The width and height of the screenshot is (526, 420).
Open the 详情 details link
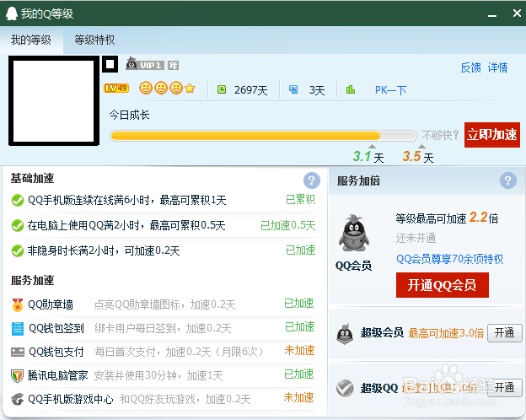pos(497,67)
